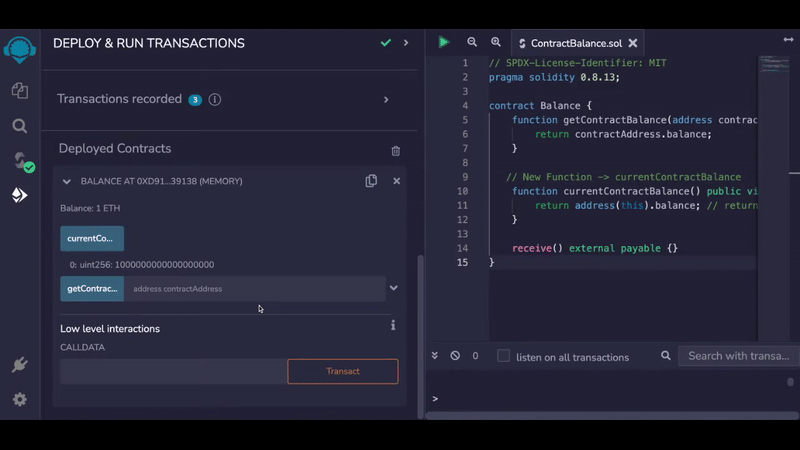
Task: Toggle the terminal panel with double chevron
Action: click(x=435, y=356)
